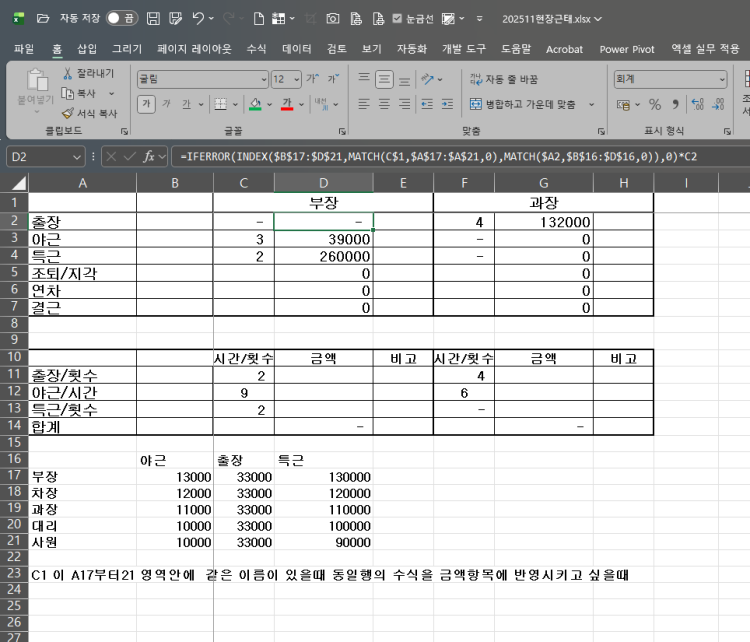Toggle the AutoSave (자동 저장) switch

tap(122, 18)
